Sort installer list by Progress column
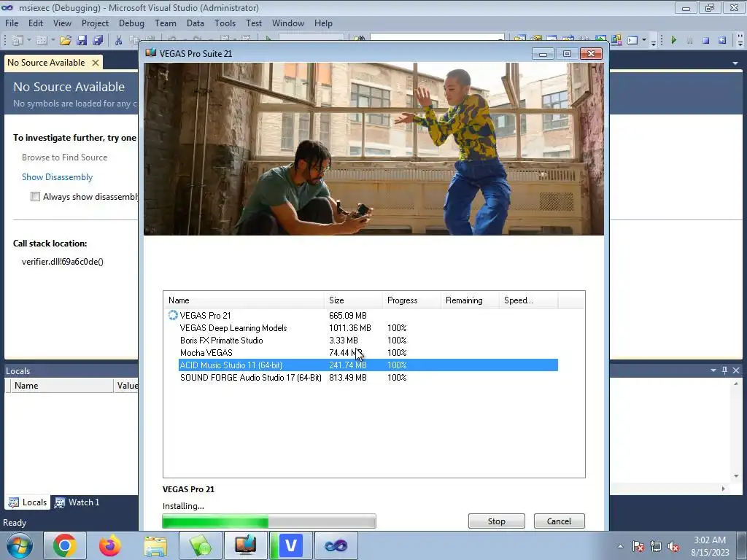 click(x=411, y=300)
